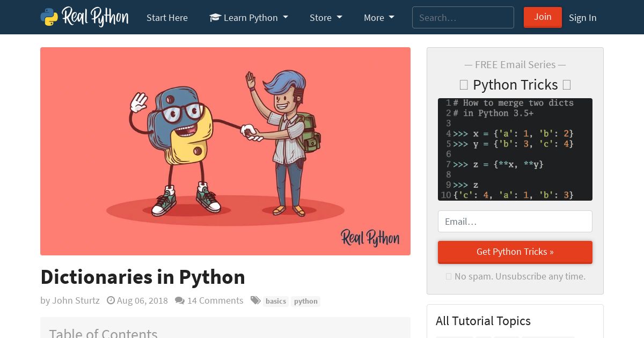Expand the More dropdown menu
This screenshot has height=338, width=644.
pyautogui.click(x=379, y=18)
